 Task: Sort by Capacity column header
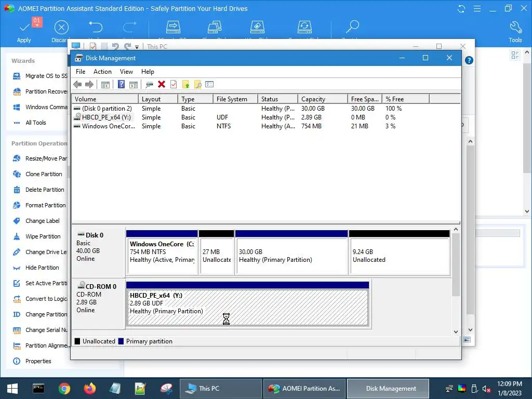[322, 99]
